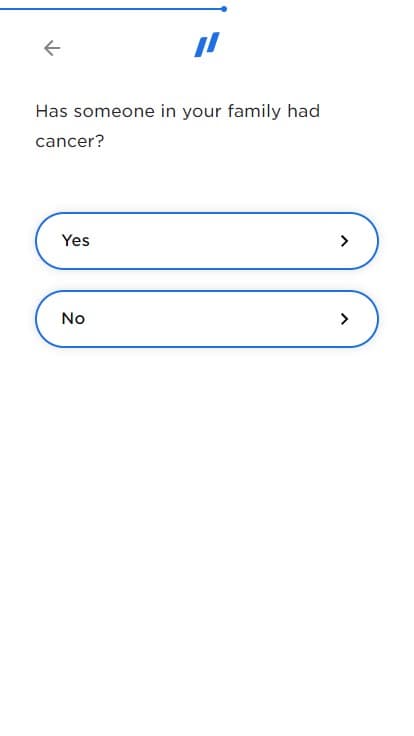Go back using the left arrow icon
414x736 pixels.
tap(52, 48)
